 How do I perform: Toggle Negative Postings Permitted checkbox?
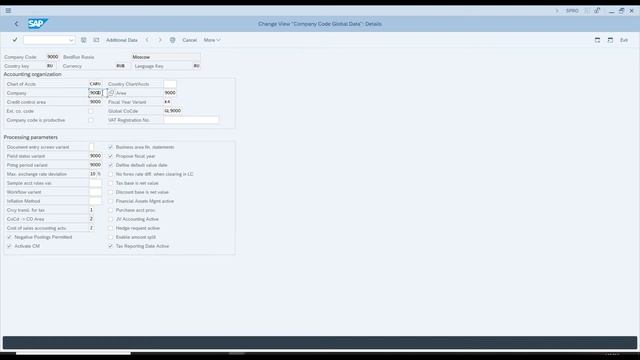pos(9,237)
